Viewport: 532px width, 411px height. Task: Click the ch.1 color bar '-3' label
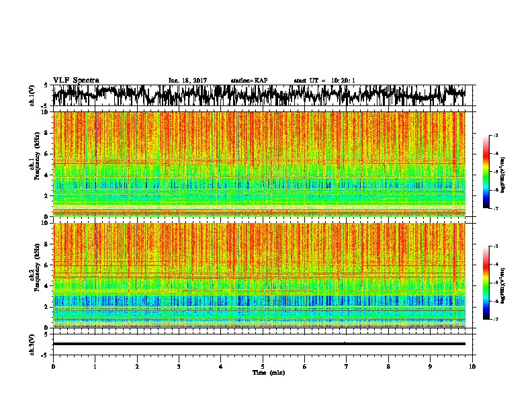coord(495,135)
